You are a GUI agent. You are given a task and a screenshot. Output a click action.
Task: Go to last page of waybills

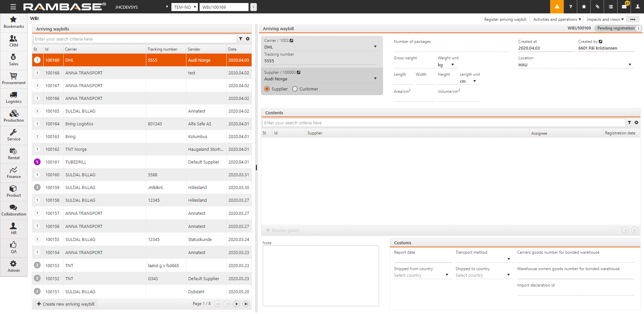click(x=246, y=304)
